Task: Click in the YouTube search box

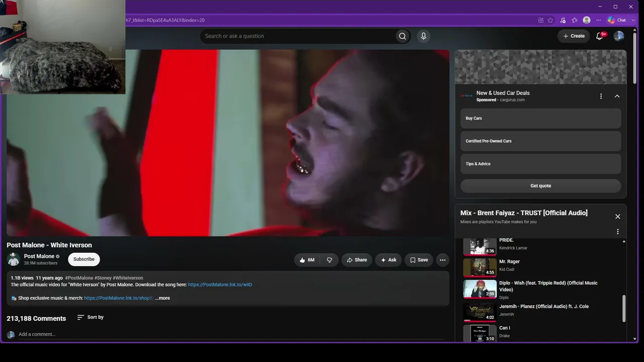Action: click(x=298, y=36)
